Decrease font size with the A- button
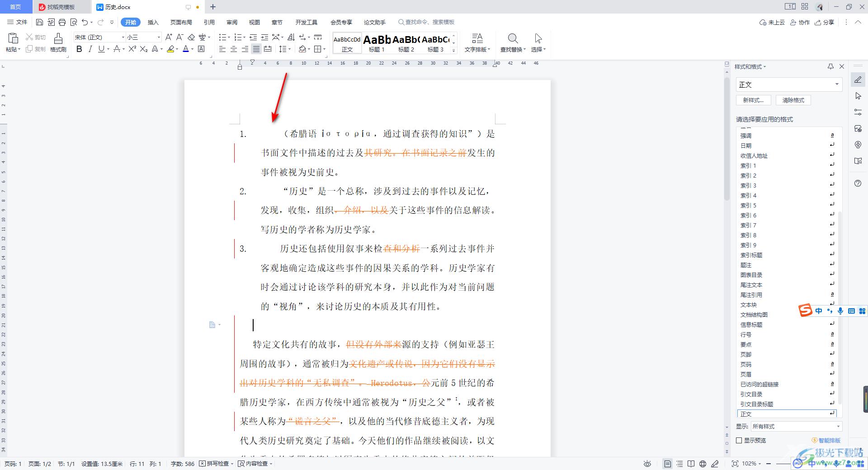 pyautogui.click(x=179, y=37)
